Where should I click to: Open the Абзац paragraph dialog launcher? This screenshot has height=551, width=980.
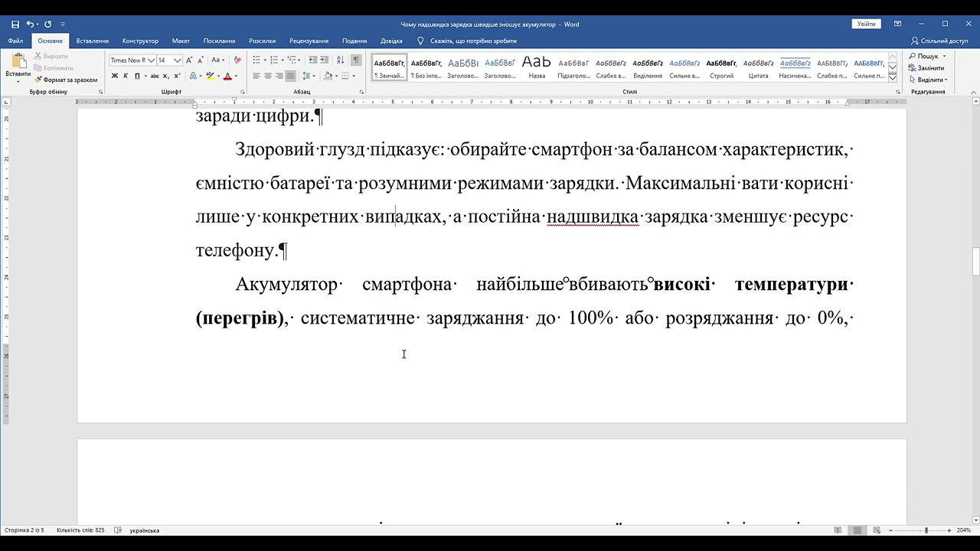coord(361,92)
